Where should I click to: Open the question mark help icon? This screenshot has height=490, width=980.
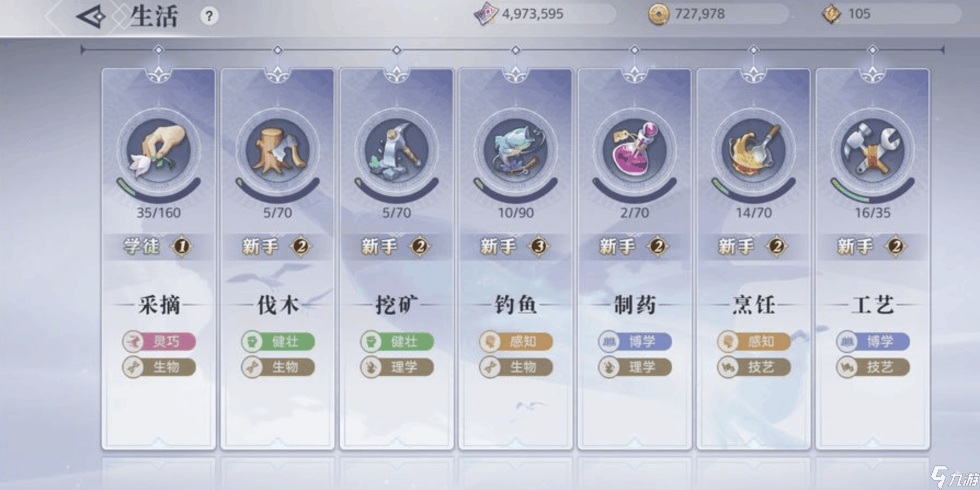click(209, 16)
